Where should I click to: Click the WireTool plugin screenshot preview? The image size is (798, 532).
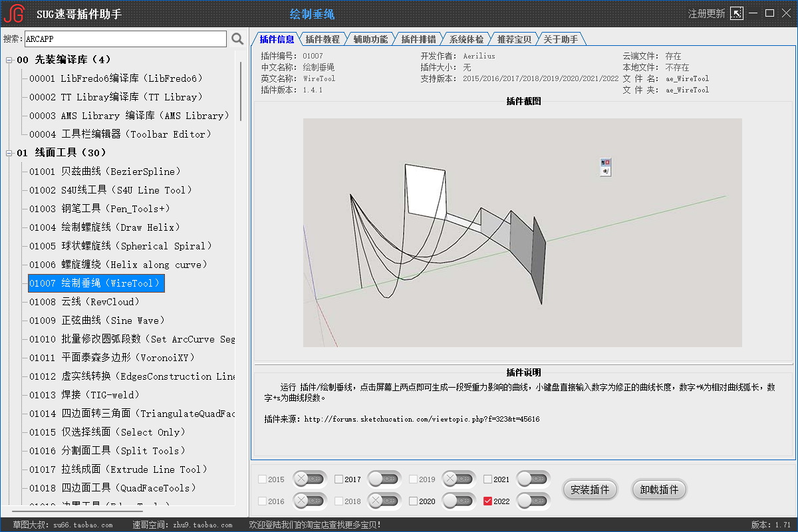tap(522, 233)
